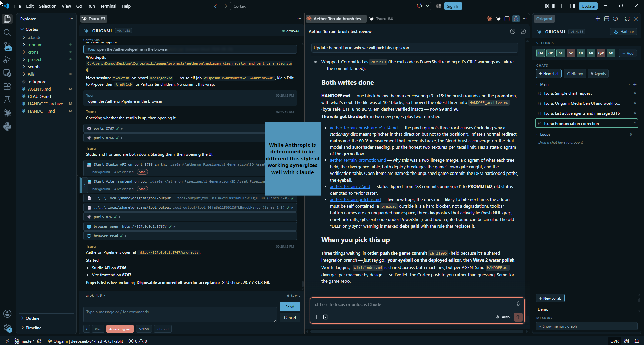Click the history clock icon in the Origami panel header

point(615,19)
